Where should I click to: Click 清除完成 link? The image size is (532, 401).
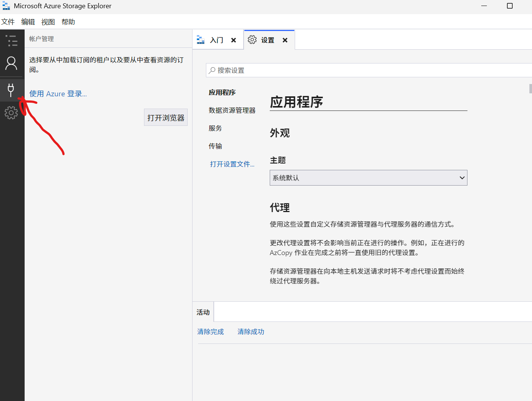pos(210,332)
